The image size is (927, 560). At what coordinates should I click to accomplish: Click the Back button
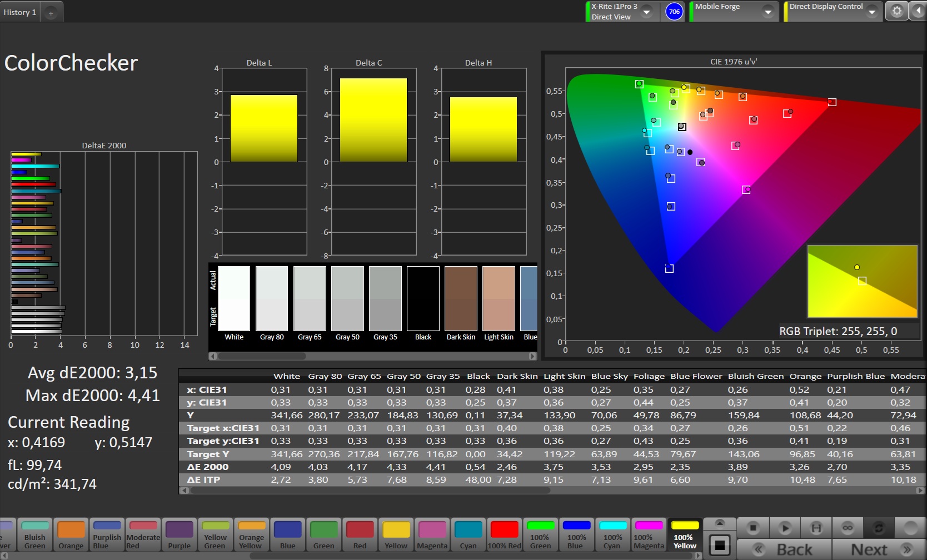pyautogui.click(x=784, y=549)
